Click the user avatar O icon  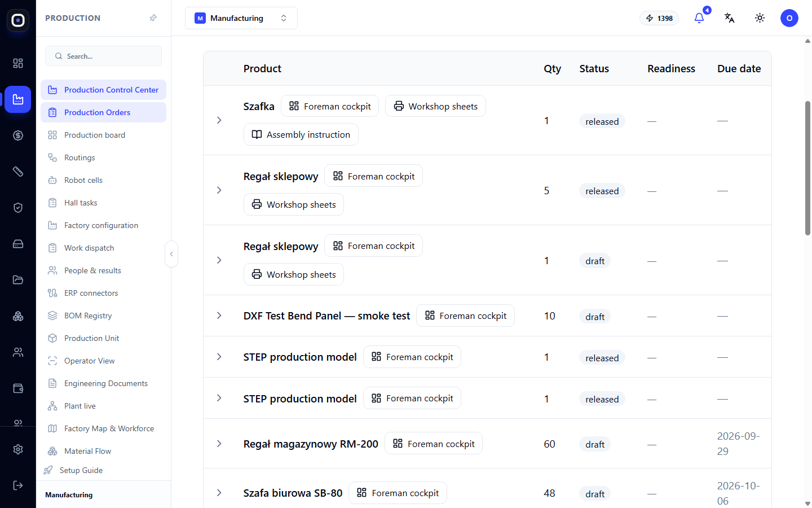coord(789,18)
